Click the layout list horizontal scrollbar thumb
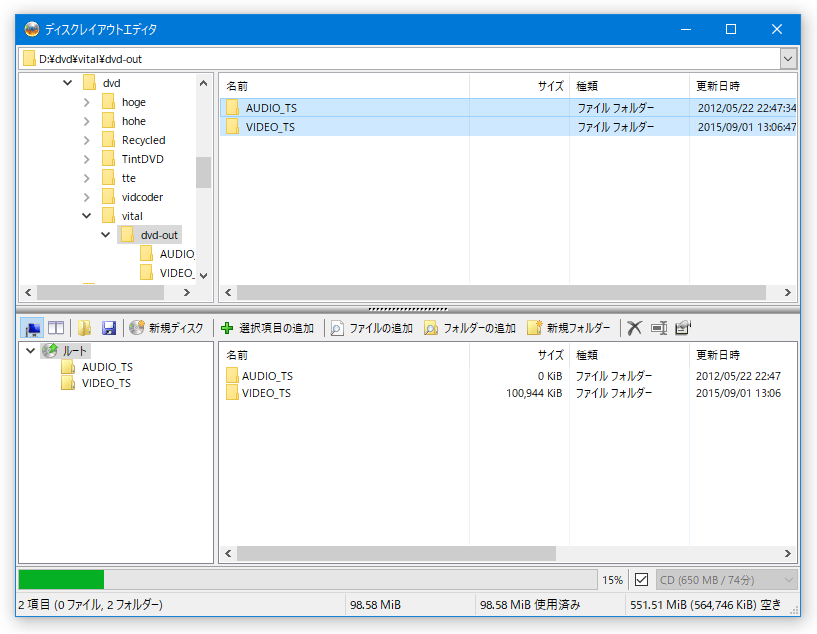This screenshot has height=634, width=817. (397, 553)
